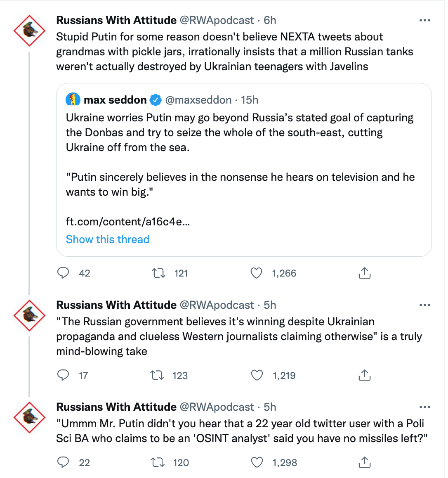The height and width of the screenshot is (478, 448).
Task: Like the tweet with 1,266 likes
Action: coord(257,273)
